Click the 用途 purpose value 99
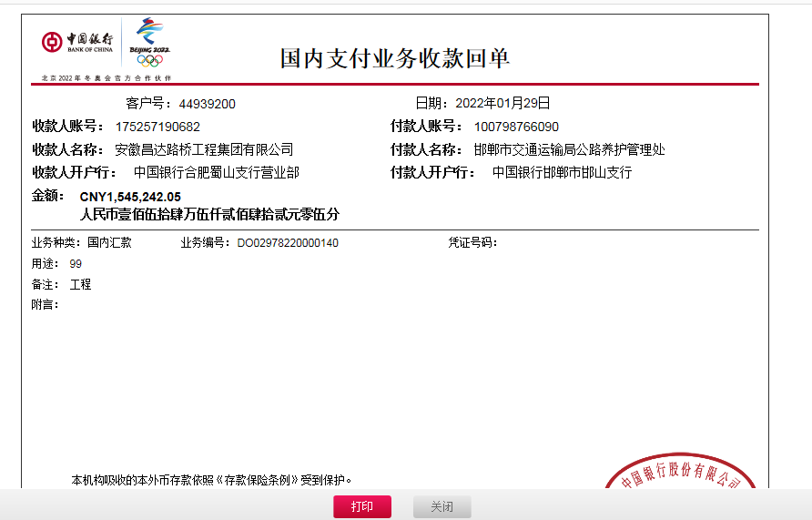Image resolution: width=812 pixels, height=520 pixels. [x=76, y=263]
